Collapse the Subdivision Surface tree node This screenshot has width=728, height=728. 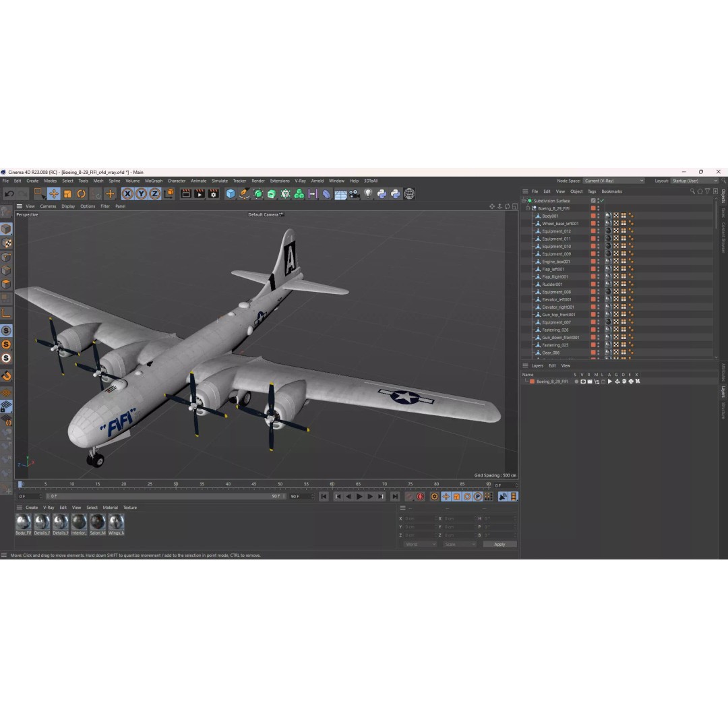point(524,201)
